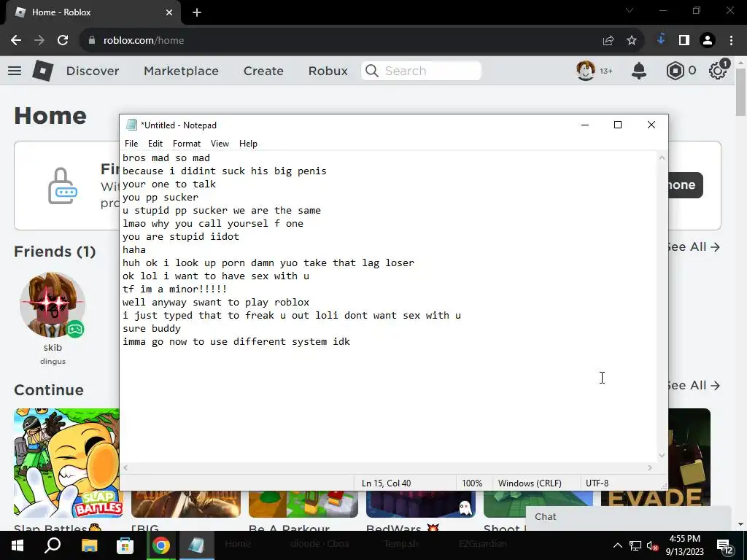Click the Notepad taskbar icon

(x=197, y=545)
